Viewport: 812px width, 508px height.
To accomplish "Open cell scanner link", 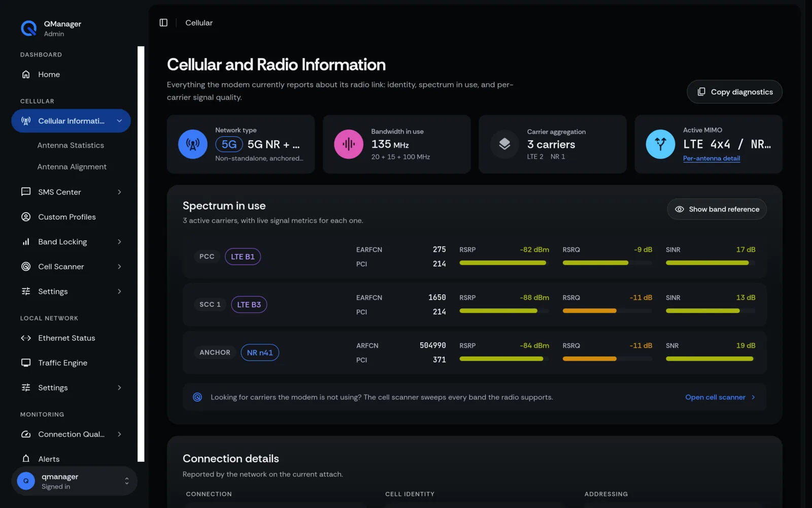I will [720, 397].
